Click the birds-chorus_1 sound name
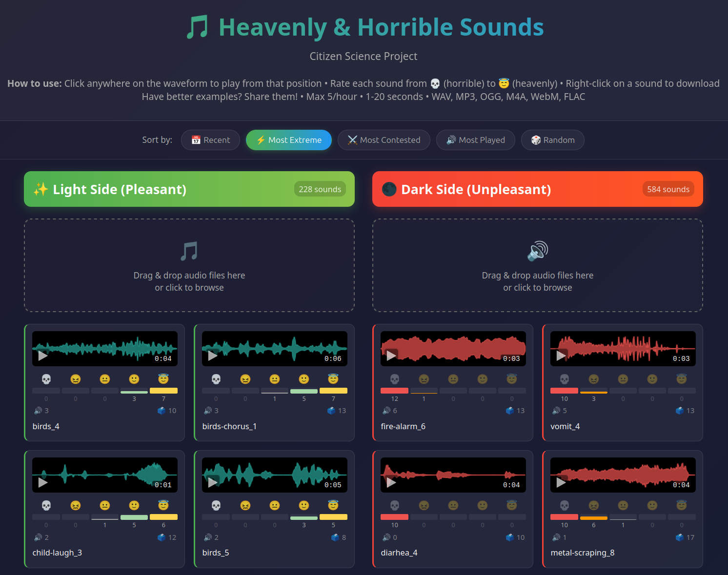This screenshot has height=575, width=728. click(229, 426)
